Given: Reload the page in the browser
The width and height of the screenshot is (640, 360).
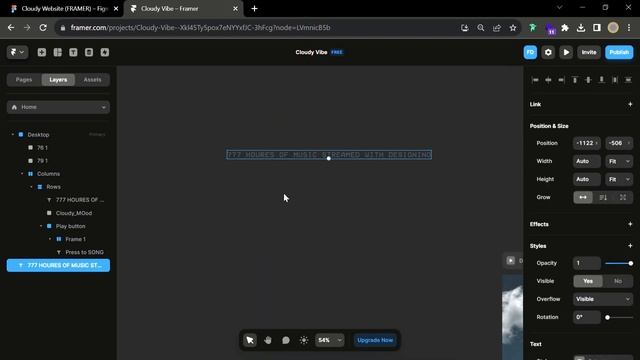Looking at the screenshot, I should 43,28.
